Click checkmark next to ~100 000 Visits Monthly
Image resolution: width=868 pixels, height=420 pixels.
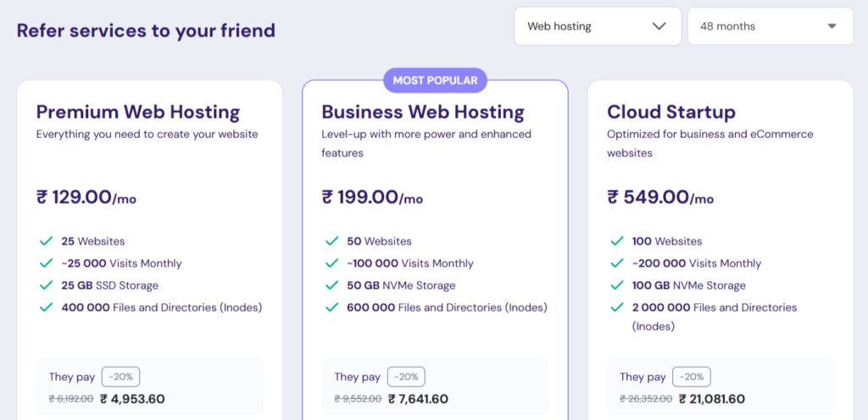coord(331,263)
